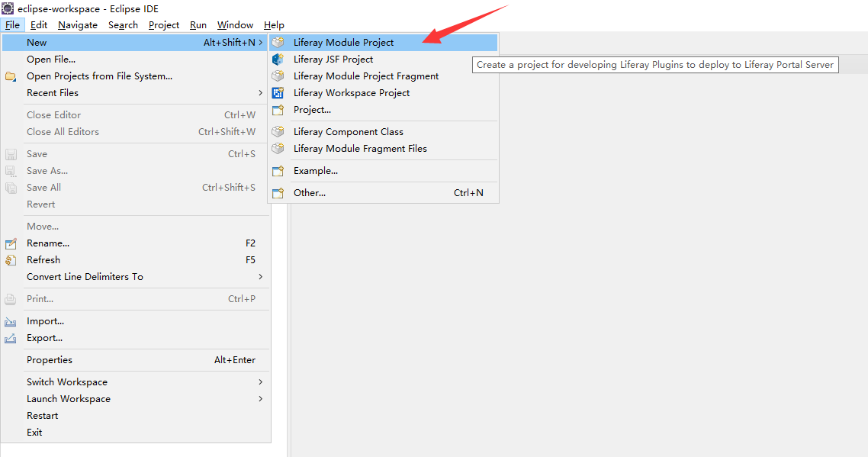Open the Search menu
The width and height of the screenshot is (868, 457).
pos(123,25)
